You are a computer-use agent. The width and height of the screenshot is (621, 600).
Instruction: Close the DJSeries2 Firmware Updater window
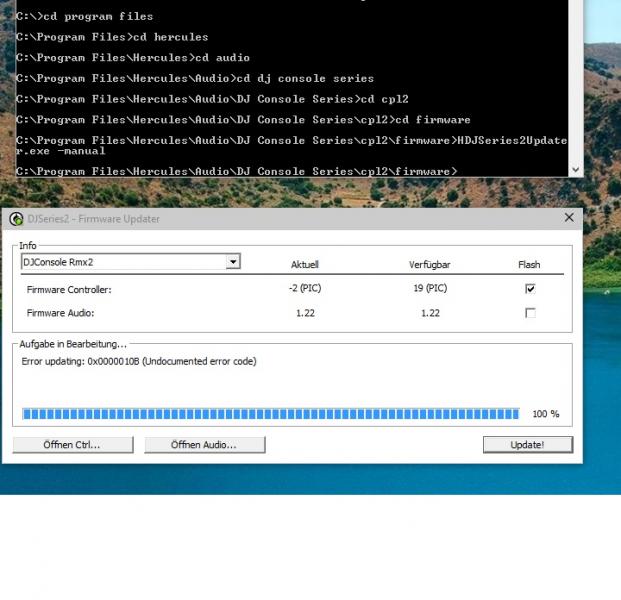(569, 217)
